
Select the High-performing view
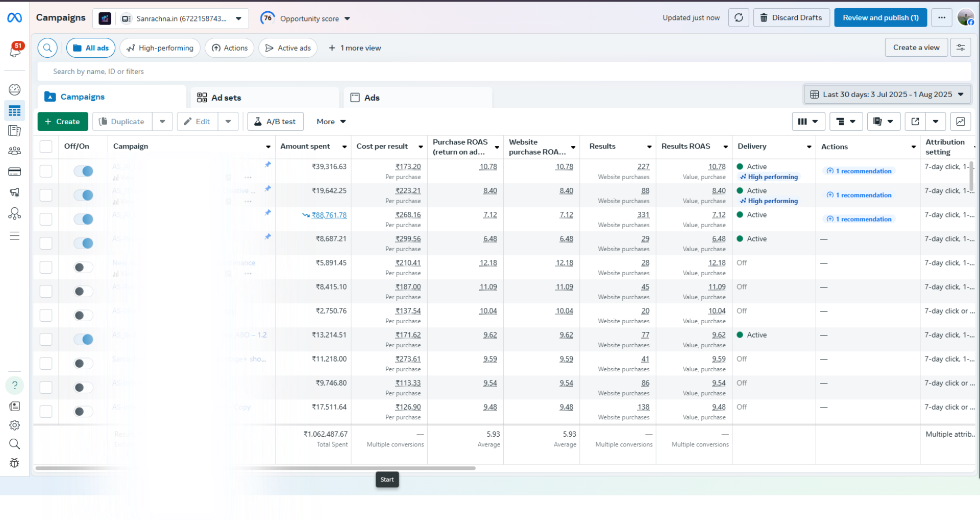click(160, 48)
